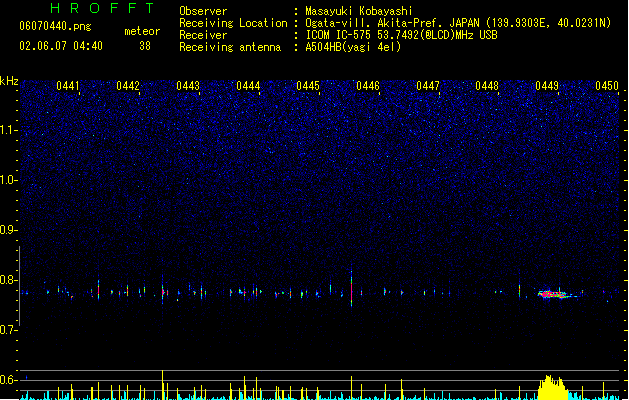This screenshot has width=629, height=400.
Task: Click the 0442 time marker
Action: click(x=128, y=86)
